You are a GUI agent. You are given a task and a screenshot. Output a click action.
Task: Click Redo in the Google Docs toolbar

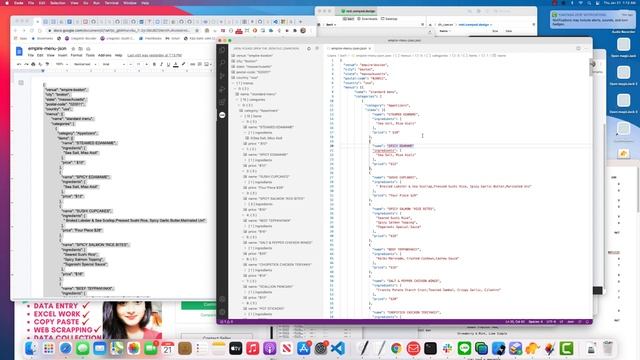[x=26, y=64]
